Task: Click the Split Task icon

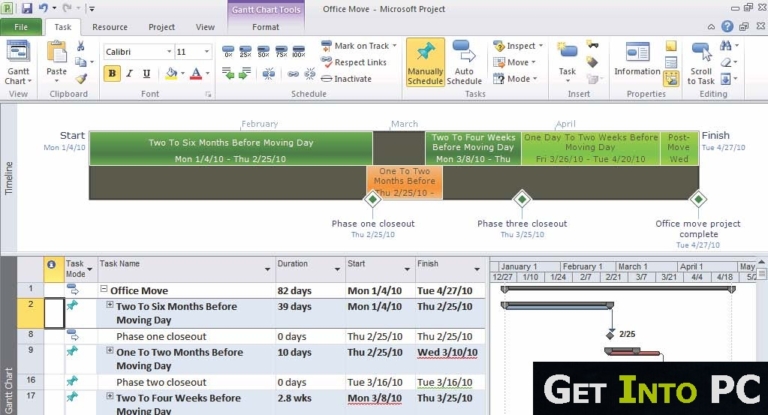Action: click(x=268, y=74)
